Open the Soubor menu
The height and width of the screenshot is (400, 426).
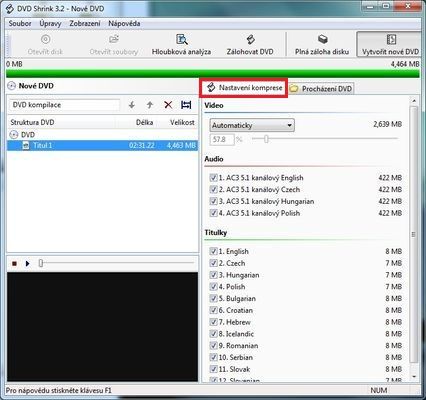pyautogui.click(x=20, y=24)
